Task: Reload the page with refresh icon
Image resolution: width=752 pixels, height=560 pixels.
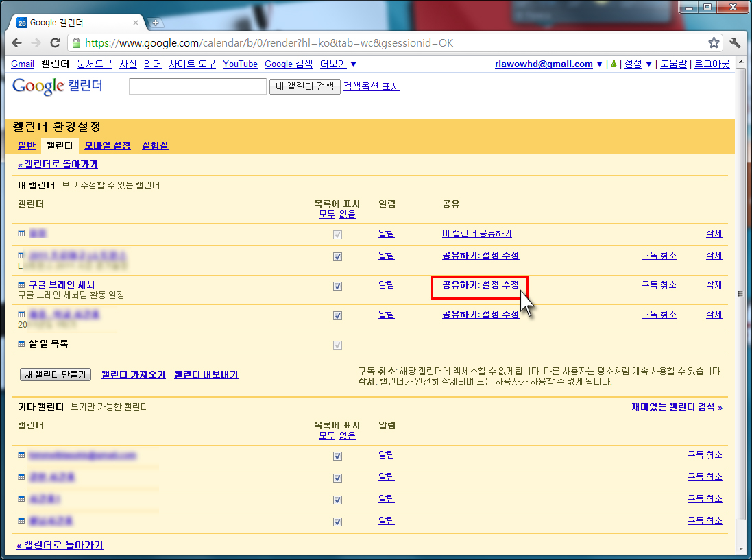Action: pyautogui.click(x=55, y=42)
